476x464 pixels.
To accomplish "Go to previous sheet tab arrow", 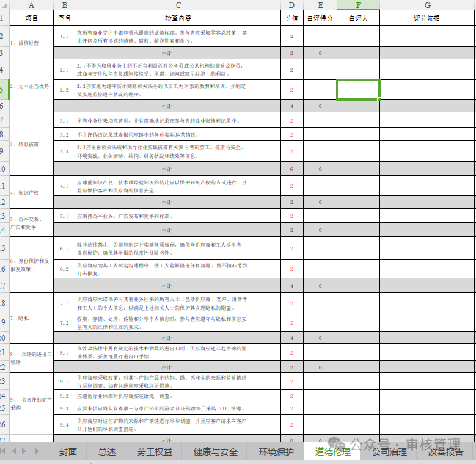I will (14, 452).
